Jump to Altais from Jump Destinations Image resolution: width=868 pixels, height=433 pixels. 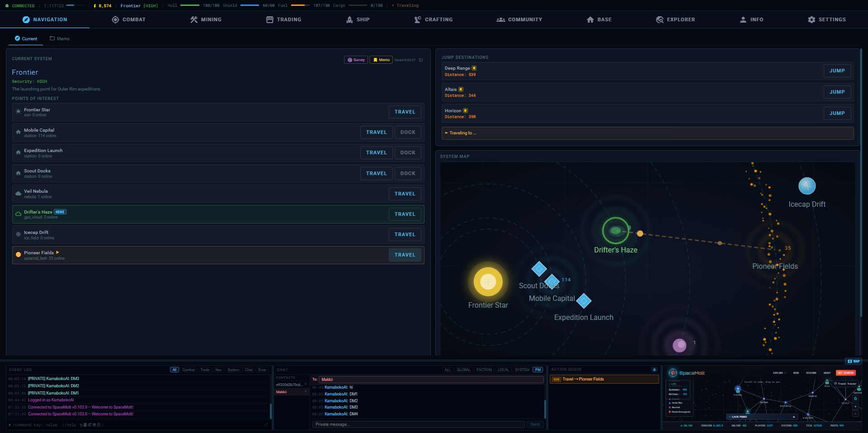[837, 92]
